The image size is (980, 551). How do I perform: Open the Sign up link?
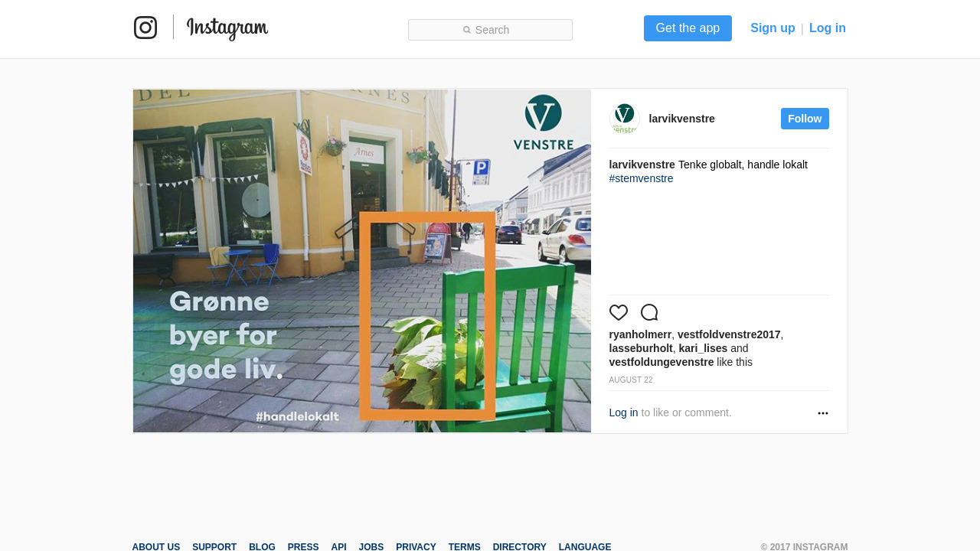pos(773,28)
